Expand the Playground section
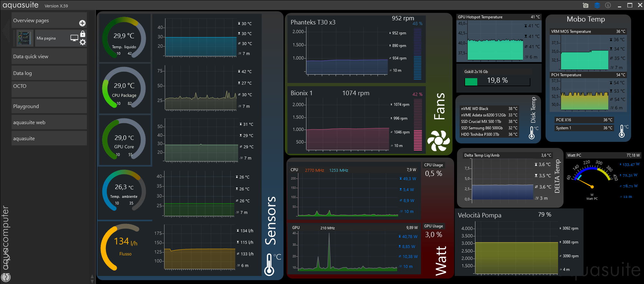The width and height of the screenshot is (644, 284). tap(49, 106)
